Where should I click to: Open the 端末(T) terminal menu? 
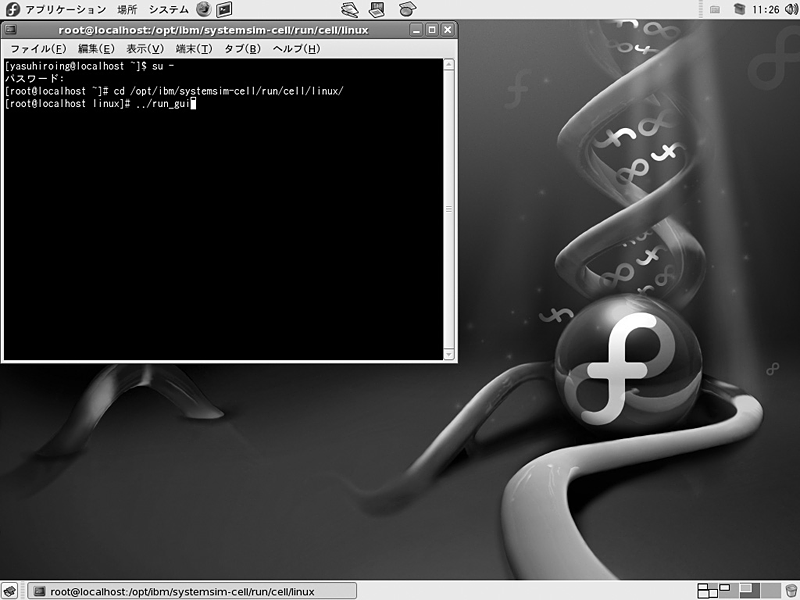194,48
